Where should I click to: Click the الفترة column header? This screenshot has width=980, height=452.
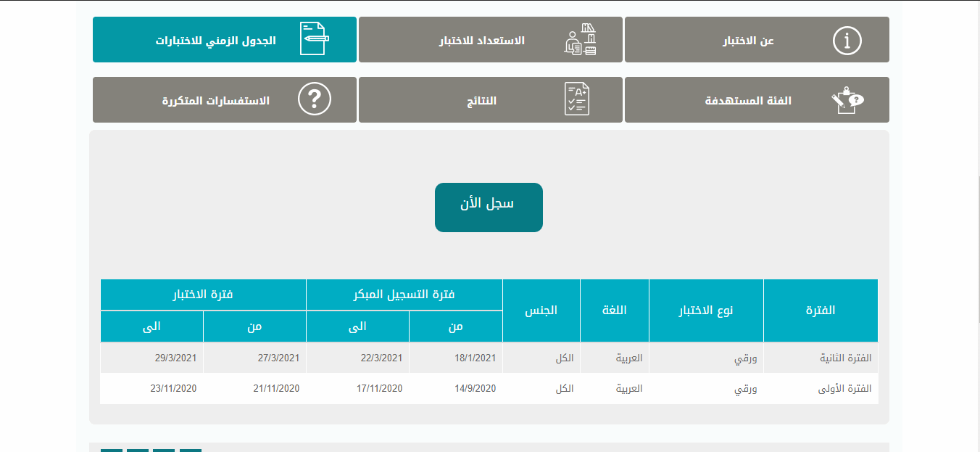821,311
